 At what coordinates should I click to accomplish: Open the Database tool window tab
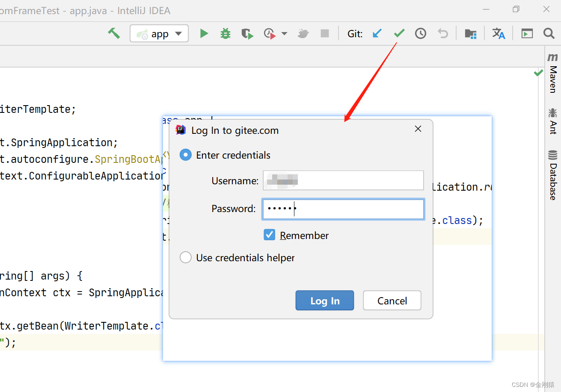coord(553,175)
